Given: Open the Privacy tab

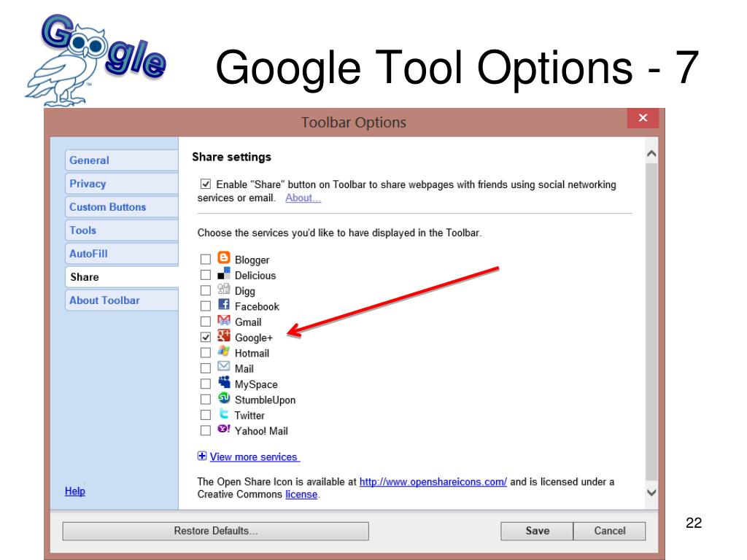Looking at the screenshot, I should point(122,184).
